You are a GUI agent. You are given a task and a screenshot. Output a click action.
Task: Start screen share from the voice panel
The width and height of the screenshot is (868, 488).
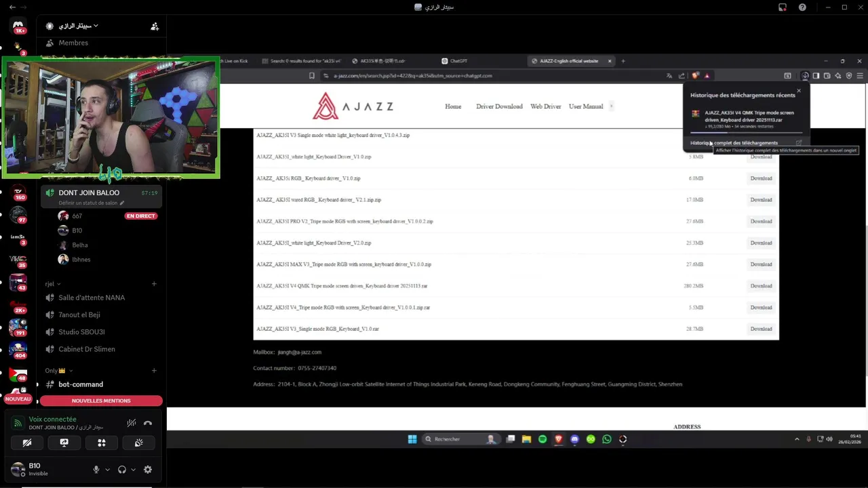tap(64, 443)
